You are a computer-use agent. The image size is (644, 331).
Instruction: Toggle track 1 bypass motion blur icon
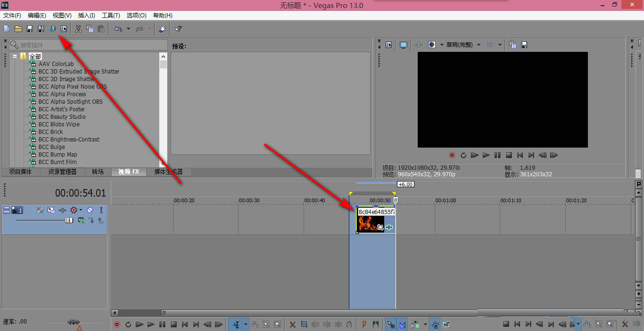point(40,210)
